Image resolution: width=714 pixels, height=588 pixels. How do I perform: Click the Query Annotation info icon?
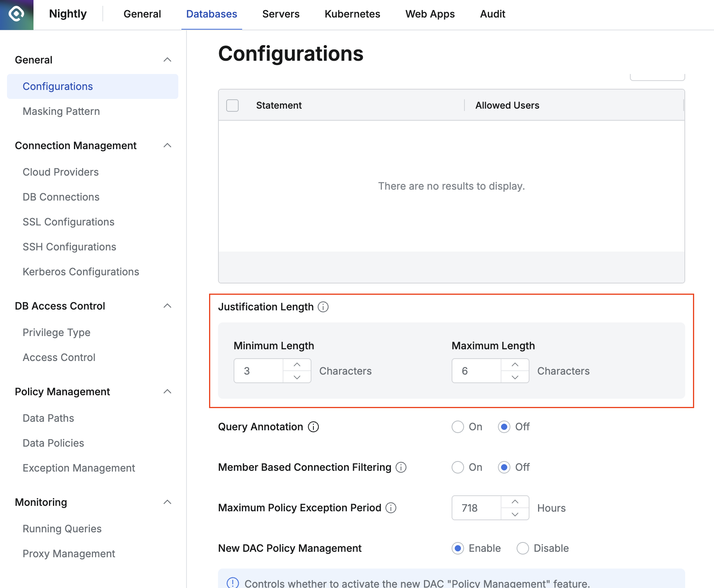pyautogui.click(x=313, y=427)
